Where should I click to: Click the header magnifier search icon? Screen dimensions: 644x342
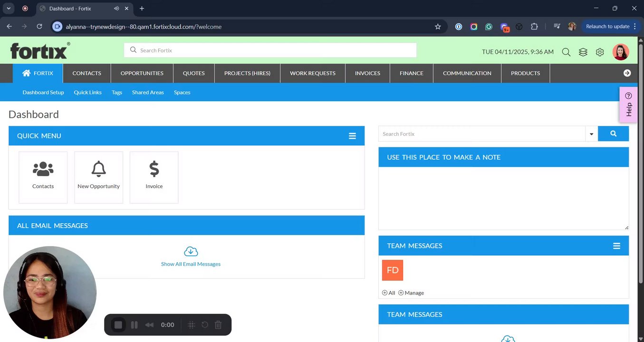[x=566, y=52]
